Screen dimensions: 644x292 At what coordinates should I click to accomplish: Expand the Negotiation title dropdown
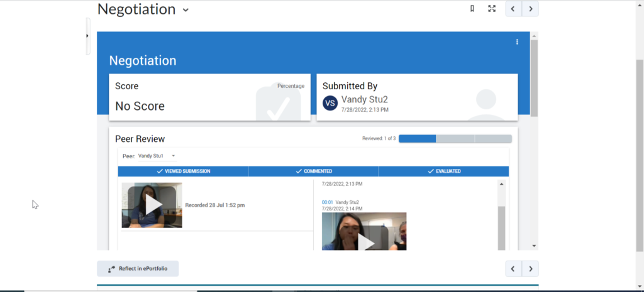click(x=185, y=10)
